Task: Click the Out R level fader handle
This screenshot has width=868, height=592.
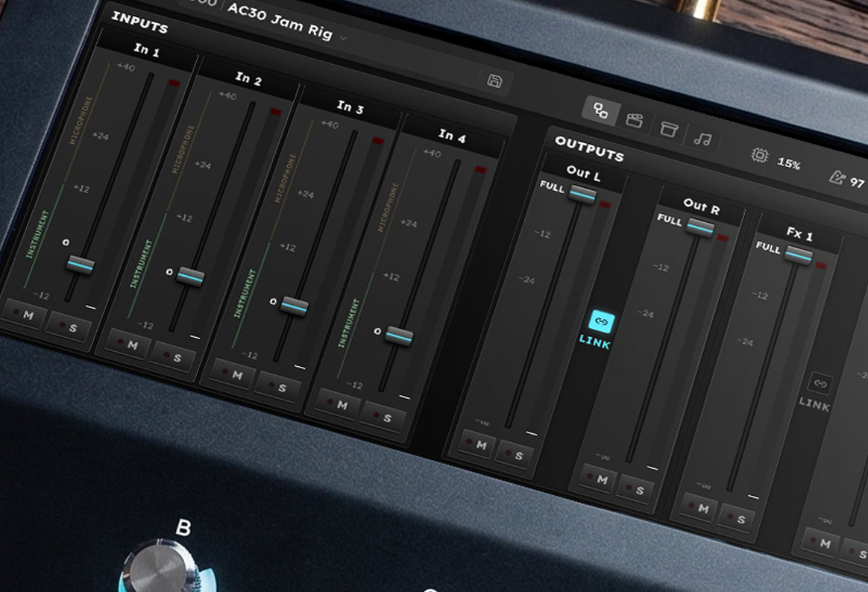Action: [x=701, y=227]
